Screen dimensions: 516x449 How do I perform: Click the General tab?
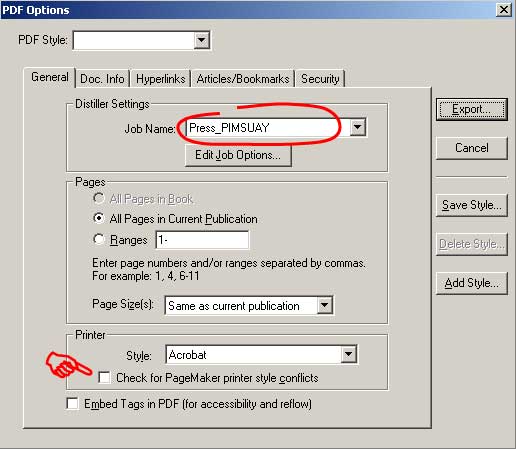click(50, 77)
